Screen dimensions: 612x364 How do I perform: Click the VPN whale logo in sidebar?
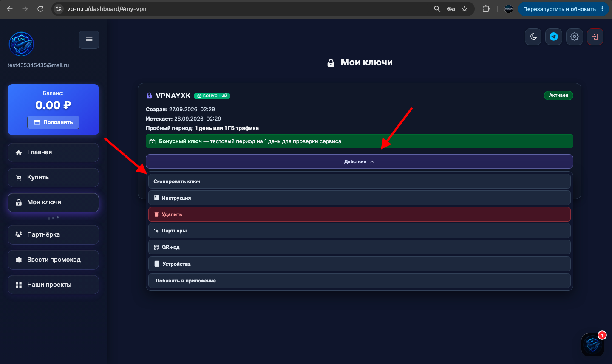point(21,44)
